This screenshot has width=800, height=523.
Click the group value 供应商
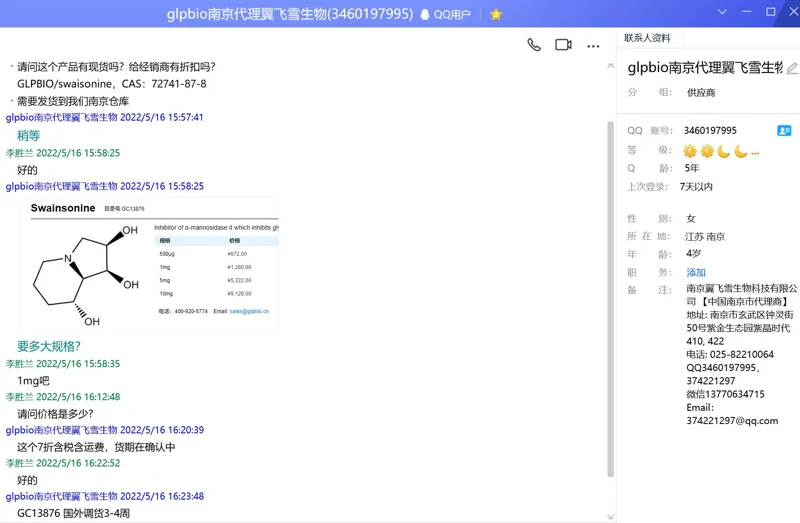[701, 92]
